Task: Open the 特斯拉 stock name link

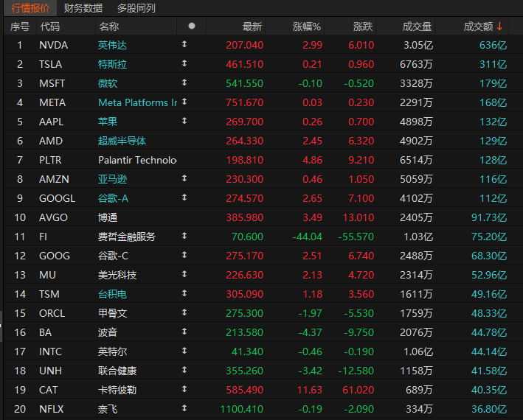Action: pyautogui.click(x=112, y=64)
